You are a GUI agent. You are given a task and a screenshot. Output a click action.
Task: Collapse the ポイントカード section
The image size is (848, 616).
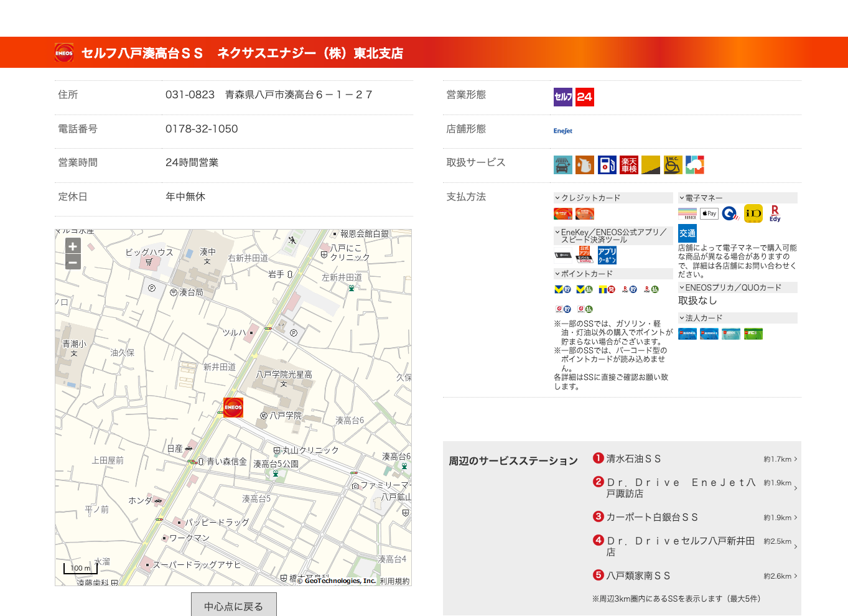[613, 274]
